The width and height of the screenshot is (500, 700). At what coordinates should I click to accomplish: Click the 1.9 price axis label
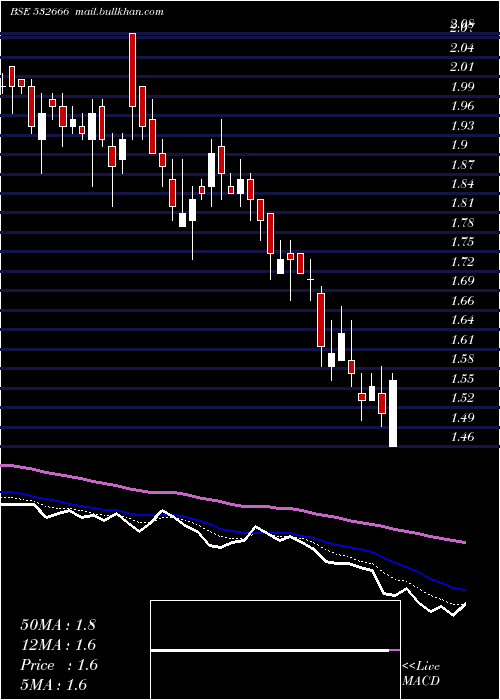click(x=459, y=145)
